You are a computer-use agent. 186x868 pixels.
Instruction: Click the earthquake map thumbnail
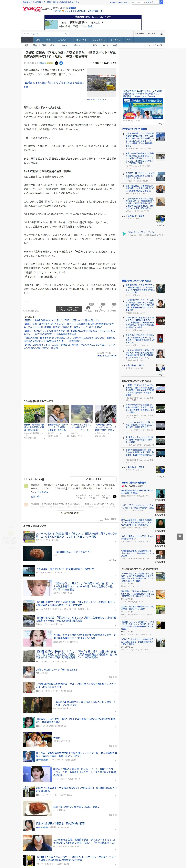click(51, 24)
